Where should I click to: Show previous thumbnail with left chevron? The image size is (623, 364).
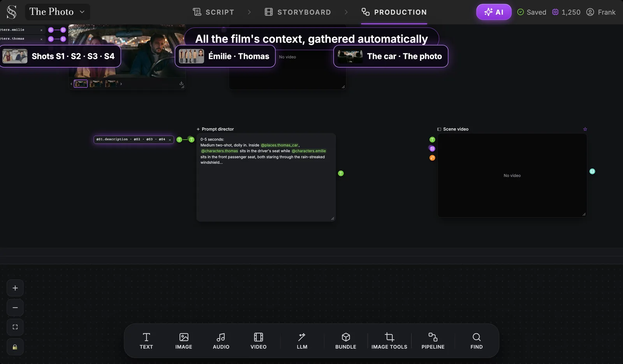point(71,84)
